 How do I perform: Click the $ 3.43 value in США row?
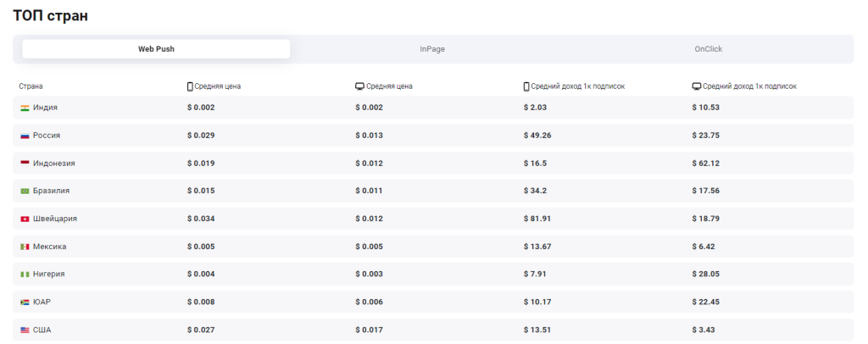pos(704,330)
